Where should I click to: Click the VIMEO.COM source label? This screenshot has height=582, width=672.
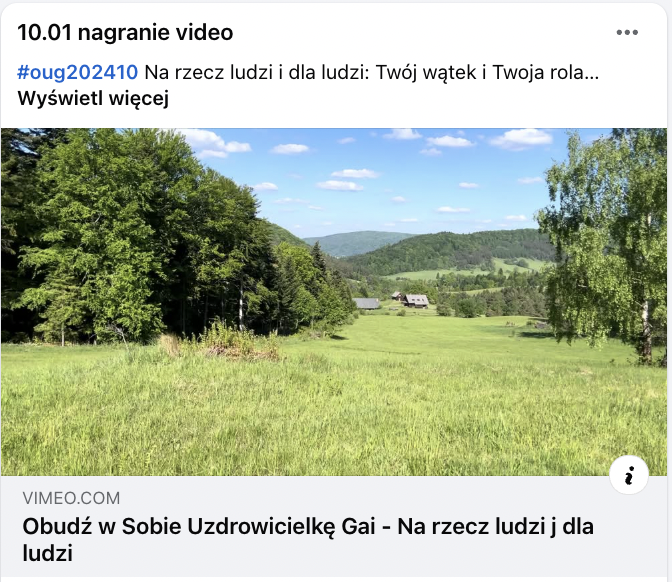[71, 498]
